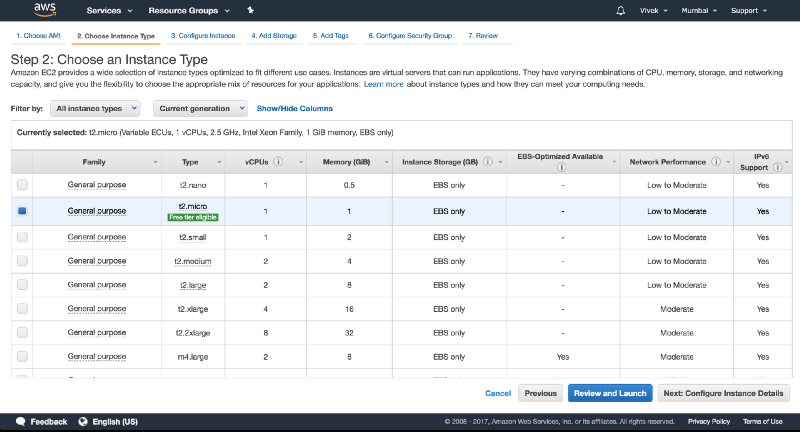This screenshot has width=800, height=432.
Task: Click the Learn more link
Action: [384, 84]
